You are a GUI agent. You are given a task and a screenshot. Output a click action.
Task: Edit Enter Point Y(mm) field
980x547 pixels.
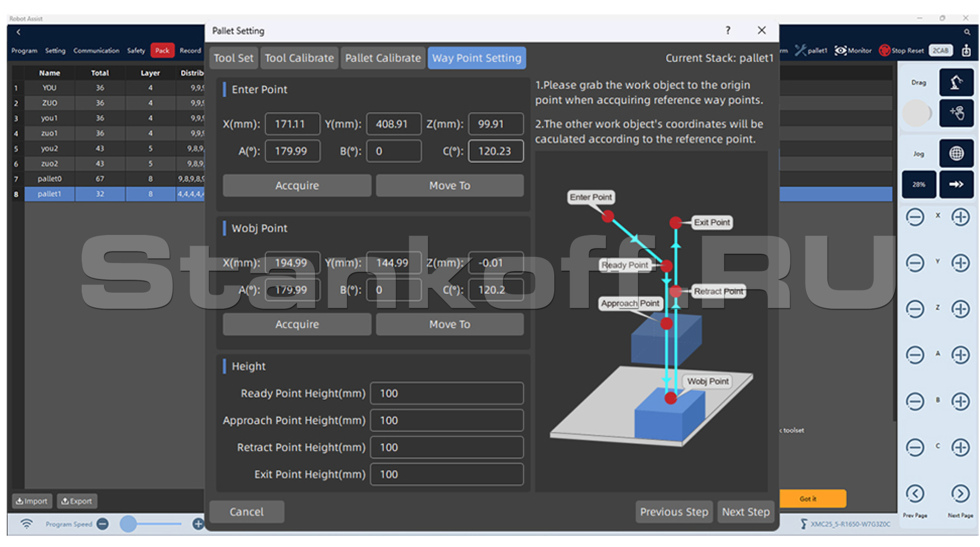click(x=394, y=124)
